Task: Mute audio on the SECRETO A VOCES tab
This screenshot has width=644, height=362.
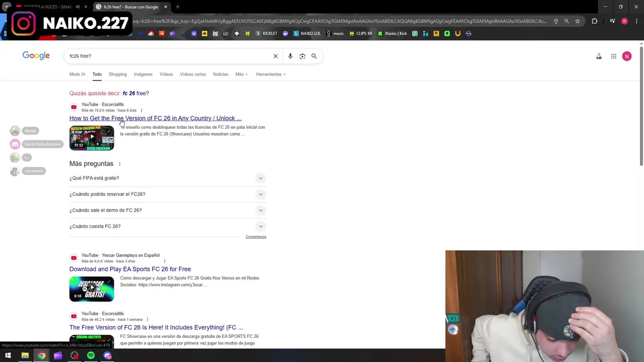Action: coord(77,7)
